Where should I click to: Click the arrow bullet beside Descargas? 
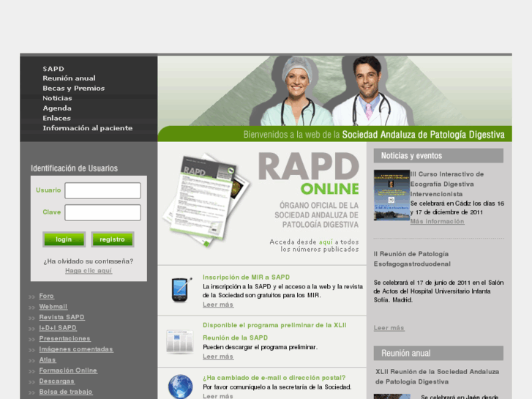pos(32,381)
